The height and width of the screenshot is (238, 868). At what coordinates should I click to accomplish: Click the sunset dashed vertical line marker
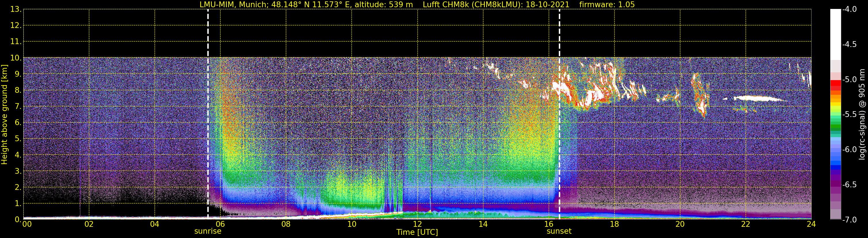pos(559,114)
